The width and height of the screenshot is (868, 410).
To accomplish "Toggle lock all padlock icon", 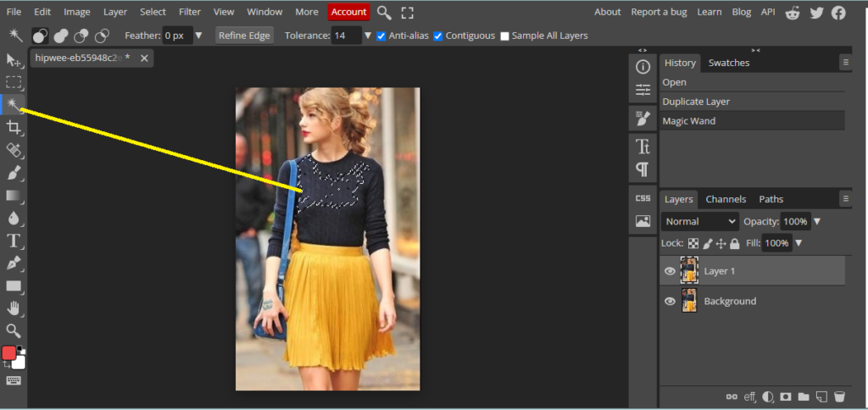I will point(735,243).
